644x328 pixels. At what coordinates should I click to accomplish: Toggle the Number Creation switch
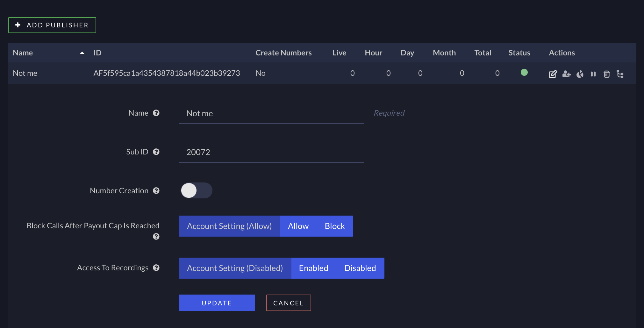tap(196, 190)
